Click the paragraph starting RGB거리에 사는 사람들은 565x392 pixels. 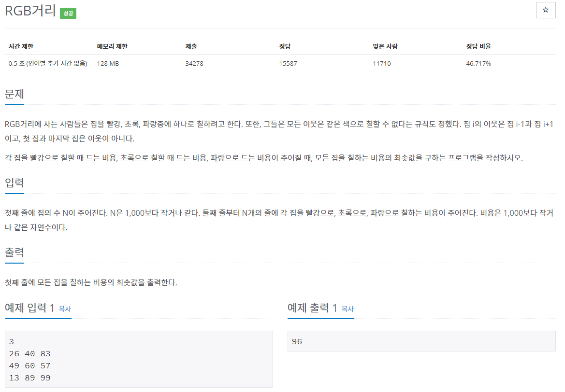[279, 131]
